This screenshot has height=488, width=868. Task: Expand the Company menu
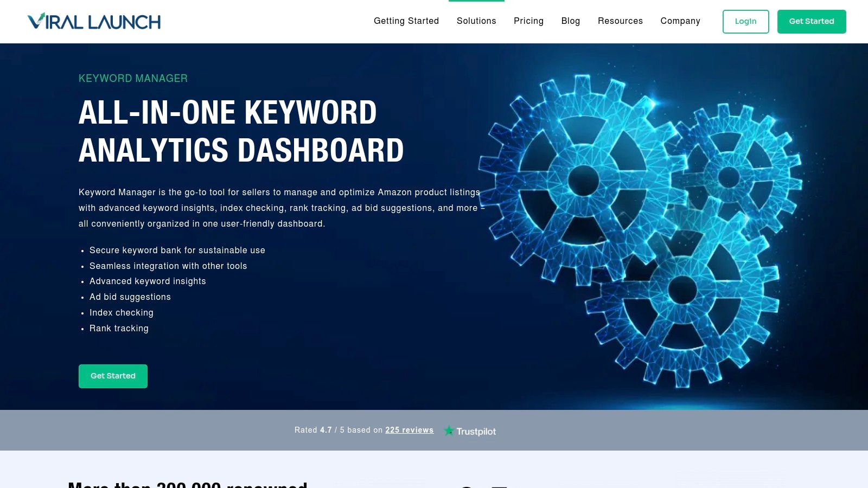coord(680,21)
